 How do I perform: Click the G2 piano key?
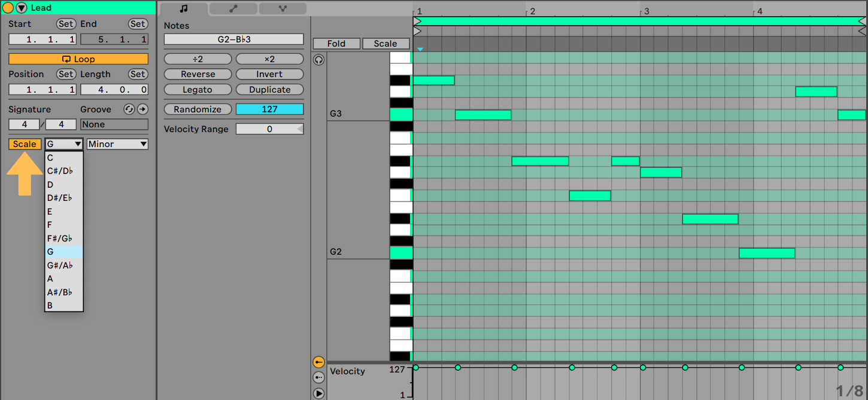point(401,253)
